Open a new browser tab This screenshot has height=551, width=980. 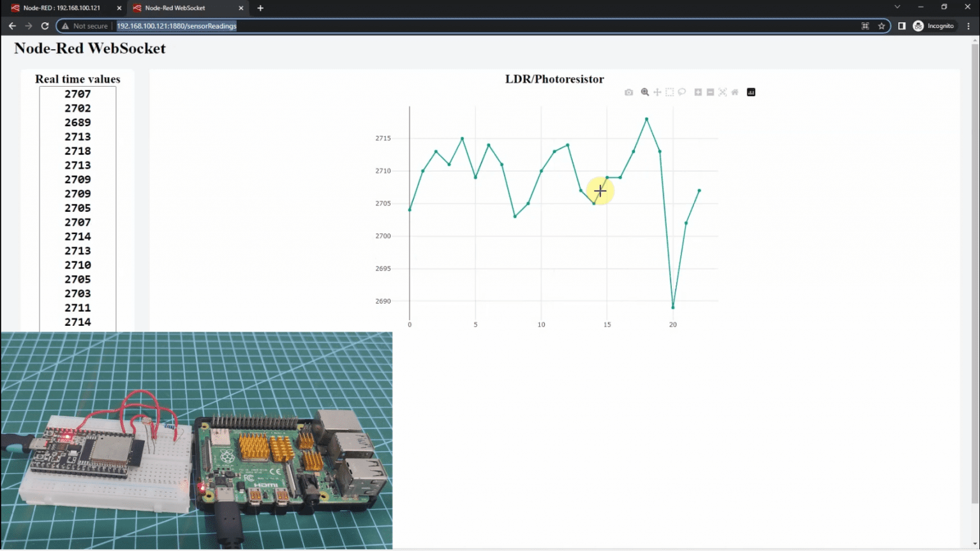[x=260, y=8]
